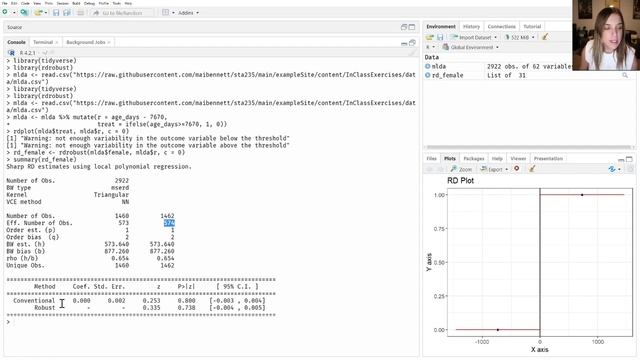Close the Background Jobs tab
This screenshot has width=640, height=360.
point(109,42)
